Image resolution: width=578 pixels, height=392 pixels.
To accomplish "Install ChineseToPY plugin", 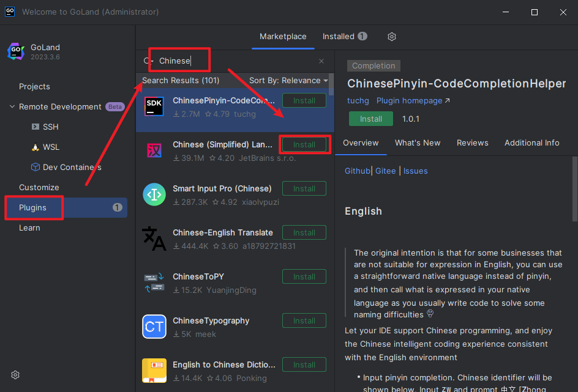I will (x=304, y=276).
